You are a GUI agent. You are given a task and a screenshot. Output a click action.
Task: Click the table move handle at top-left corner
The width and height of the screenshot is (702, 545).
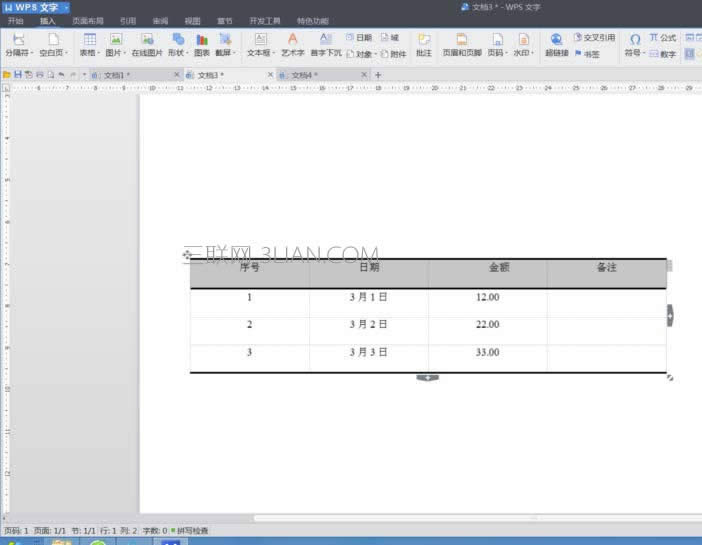tap(187, 255)
